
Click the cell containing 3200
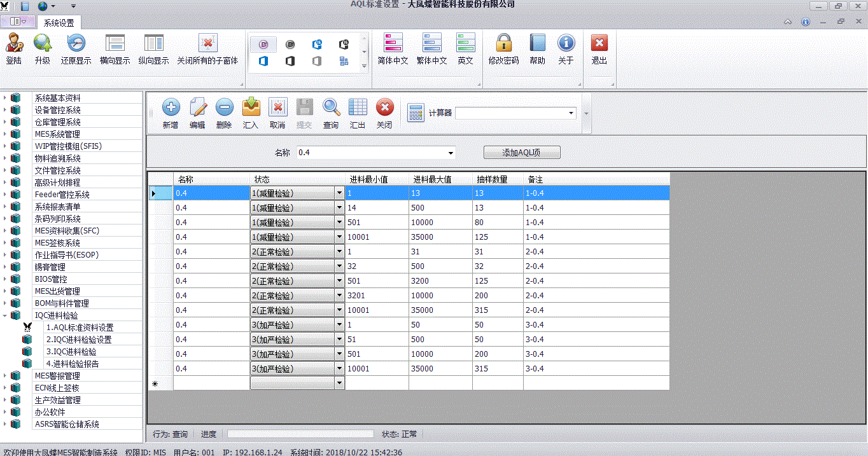click(440, 281)
